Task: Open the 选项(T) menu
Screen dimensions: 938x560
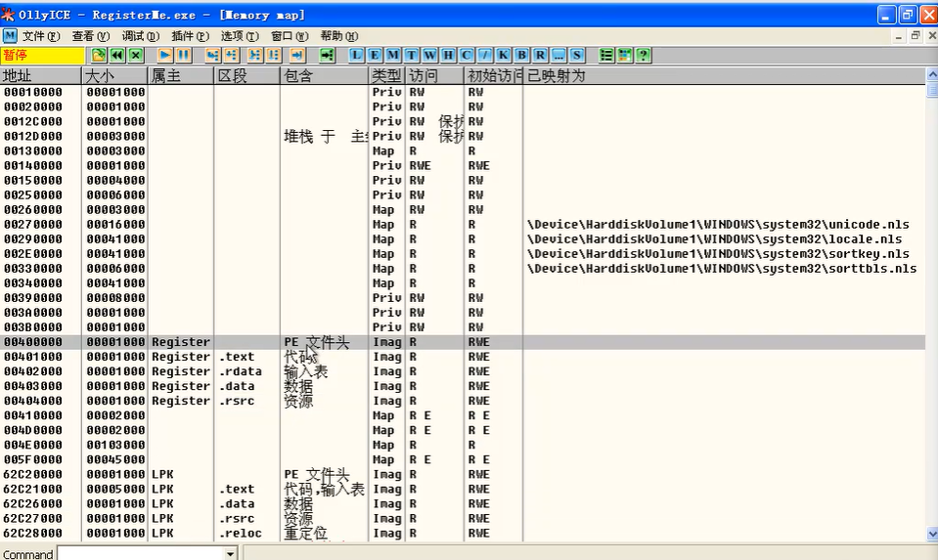Action: click(240, 36)
